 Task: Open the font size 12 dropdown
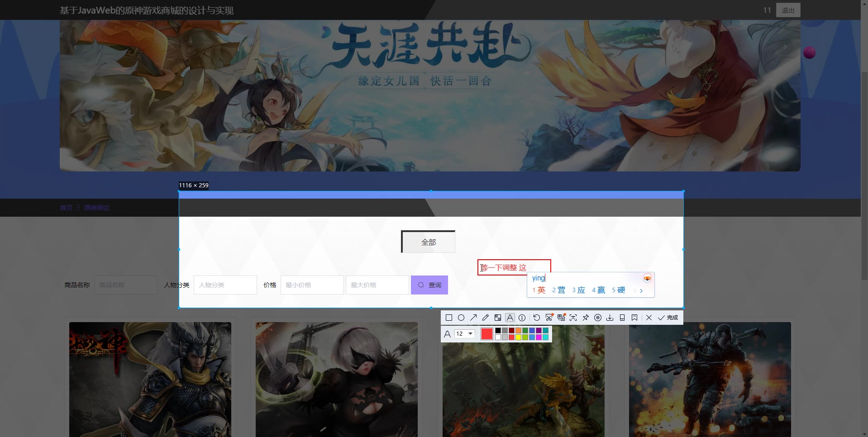tap(465, 334)
